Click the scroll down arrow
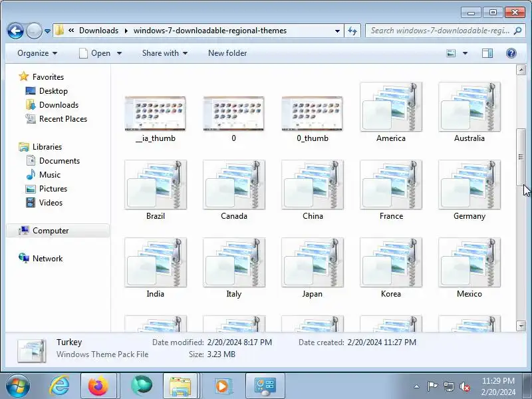 tap(521, 326)
